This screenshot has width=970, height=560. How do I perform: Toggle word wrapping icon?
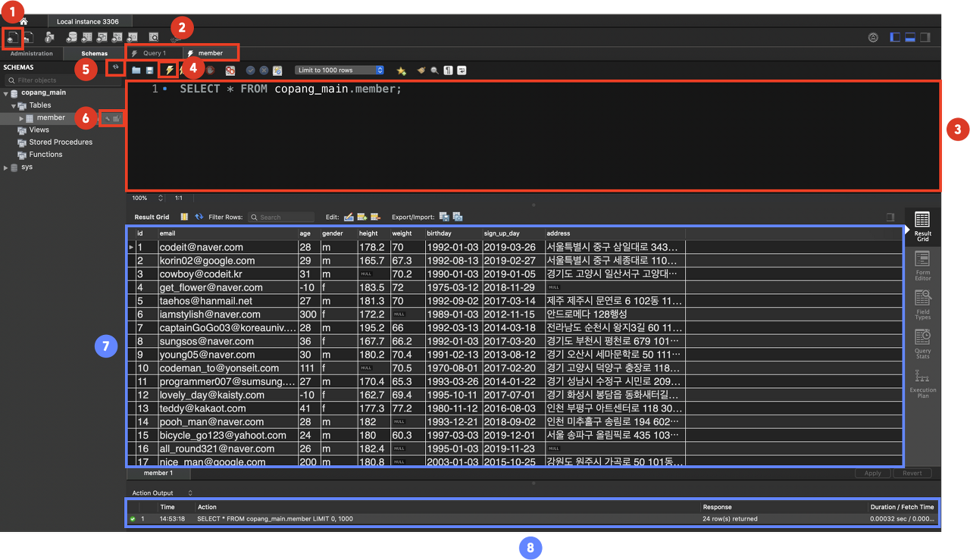click(462, 70)
